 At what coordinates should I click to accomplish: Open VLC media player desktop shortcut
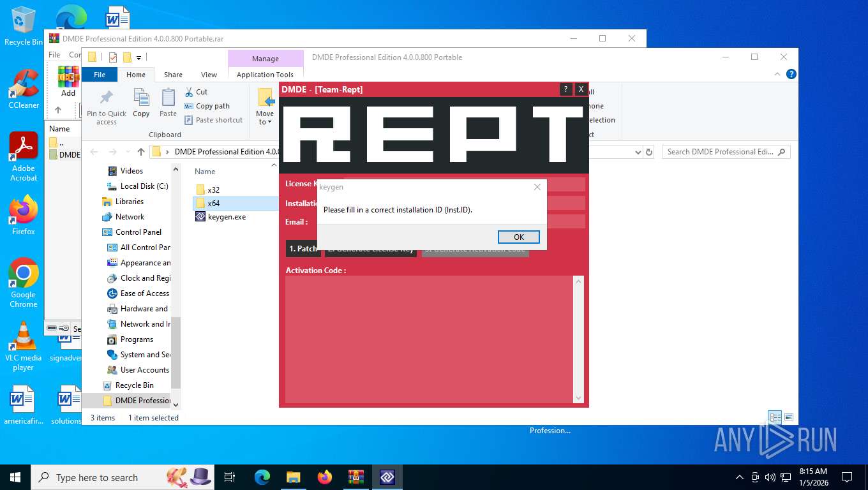tap(24, 346)
